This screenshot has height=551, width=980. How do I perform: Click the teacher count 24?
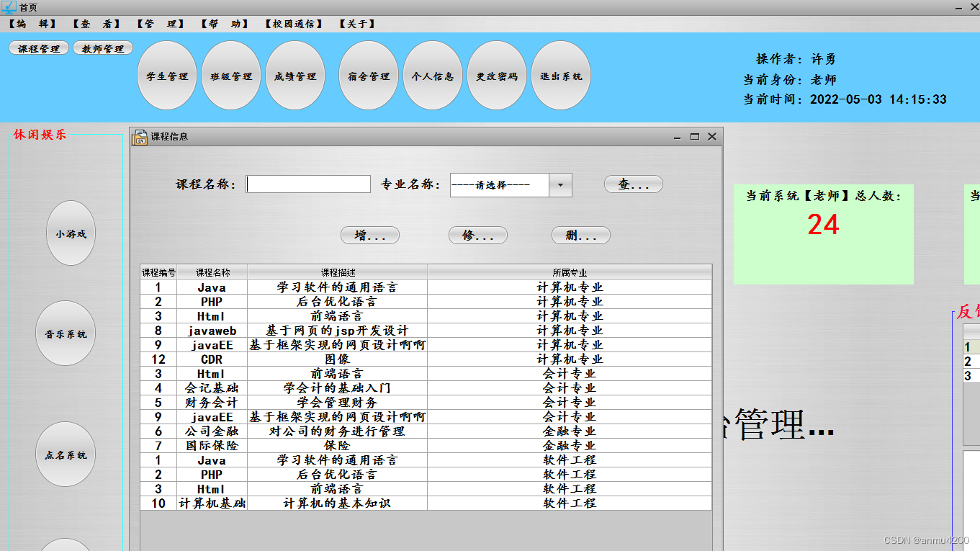[823, 225]
